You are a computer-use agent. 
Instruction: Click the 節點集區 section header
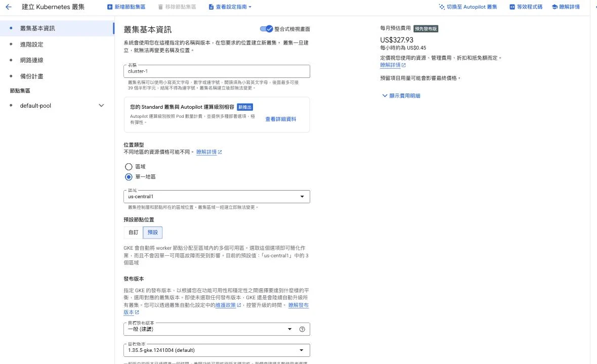(20, 90)
